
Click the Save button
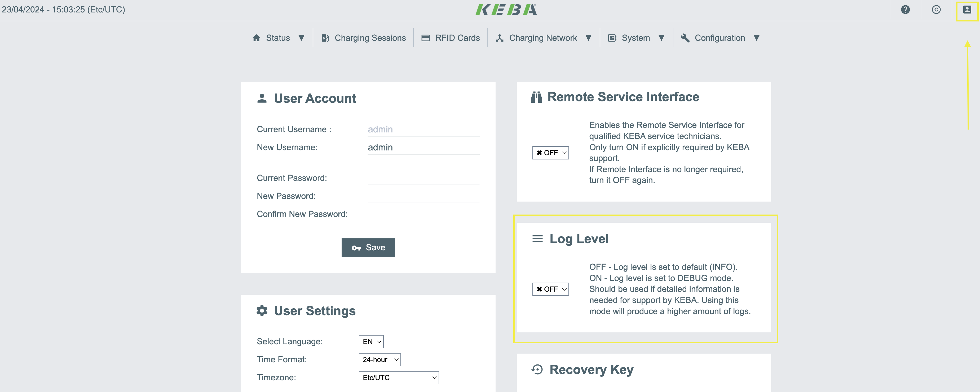(x=368, y=248)
